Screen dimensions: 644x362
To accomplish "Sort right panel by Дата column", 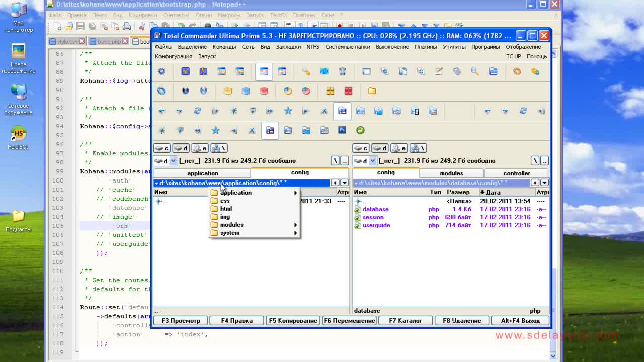I will point(508,192).
